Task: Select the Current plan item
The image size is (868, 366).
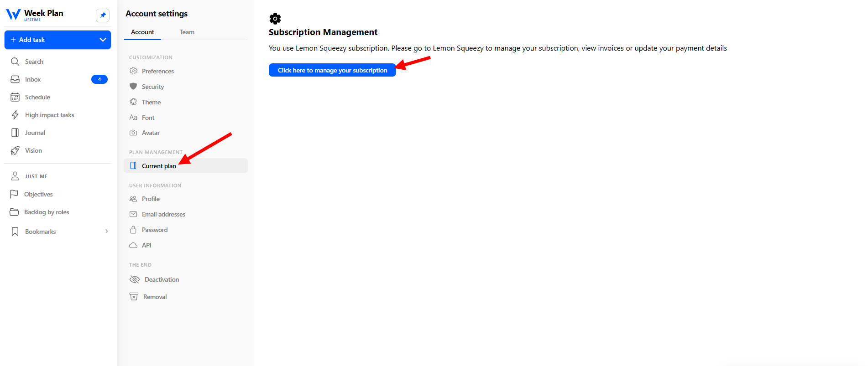Action: coord(186,165)
